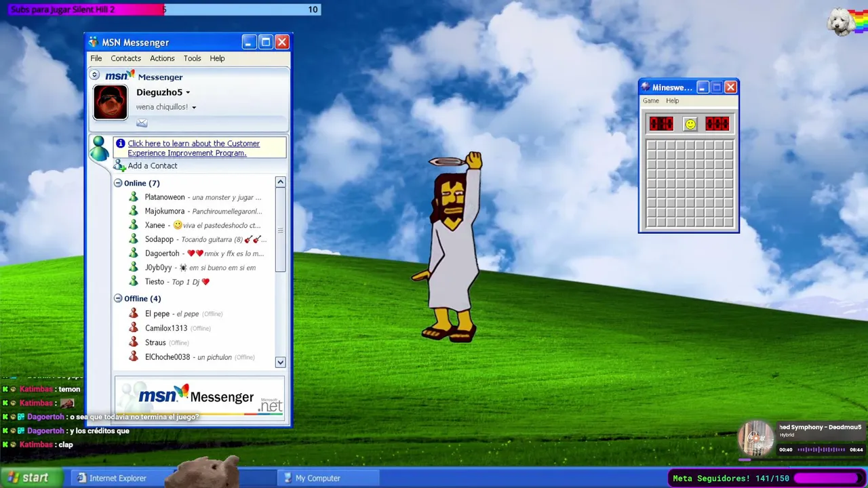Click the song waveform progress bar
This screenshot has height=488, width=868.
821,449
